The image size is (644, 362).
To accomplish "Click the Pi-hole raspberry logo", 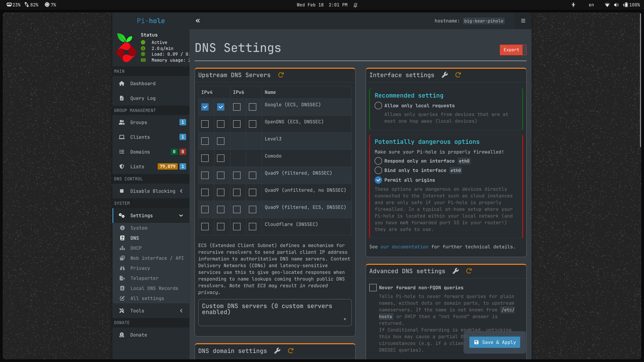I will click(126, 48).
